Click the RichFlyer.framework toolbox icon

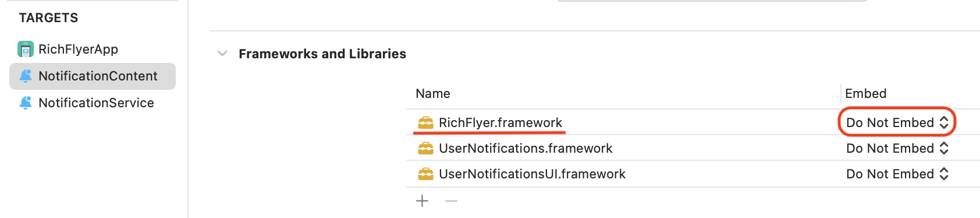[425, 122]
